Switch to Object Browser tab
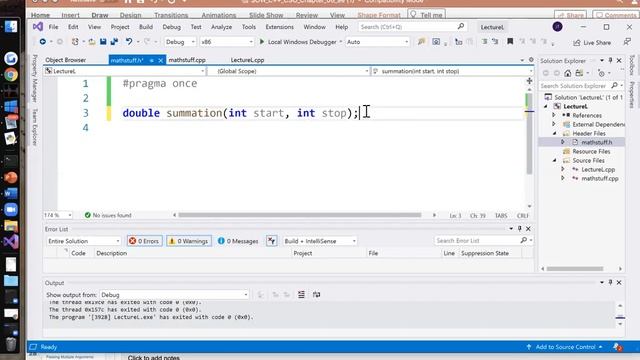Viewport: 640px width, 360px height. point(65,60)
